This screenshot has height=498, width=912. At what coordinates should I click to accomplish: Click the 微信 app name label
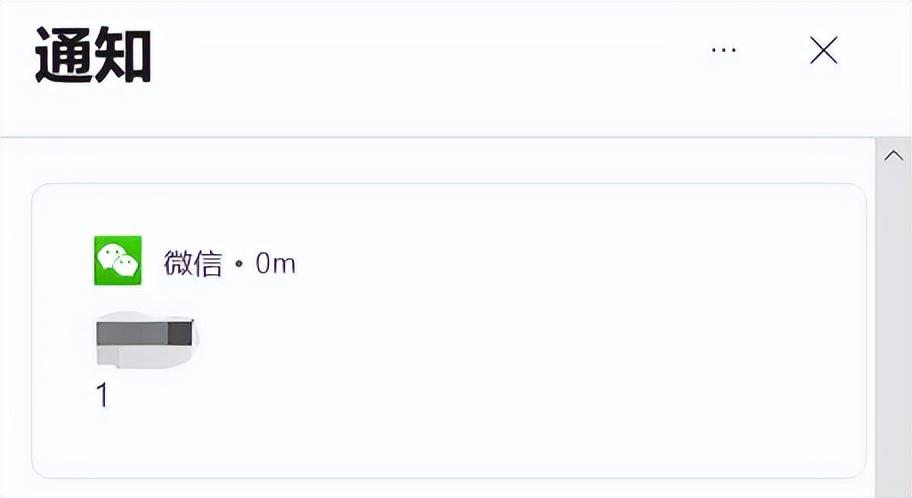[x=192, y=264]
